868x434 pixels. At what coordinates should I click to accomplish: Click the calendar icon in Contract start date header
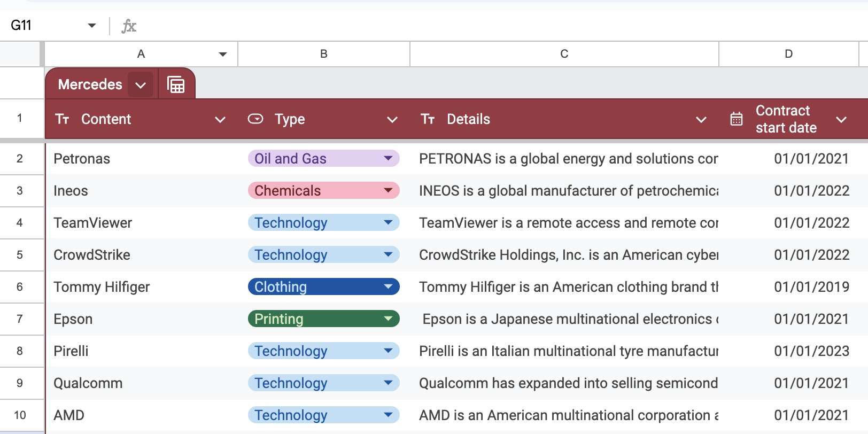737,119
